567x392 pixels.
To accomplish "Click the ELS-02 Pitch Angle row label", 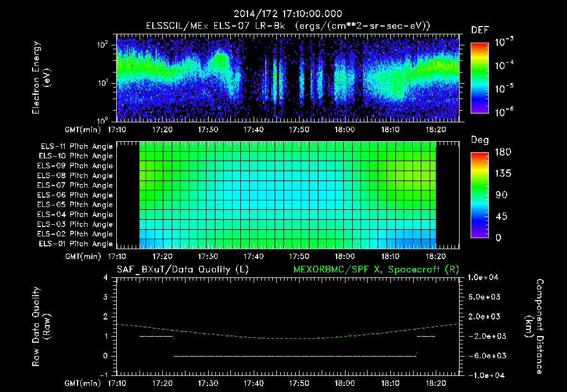I will 75,234.
